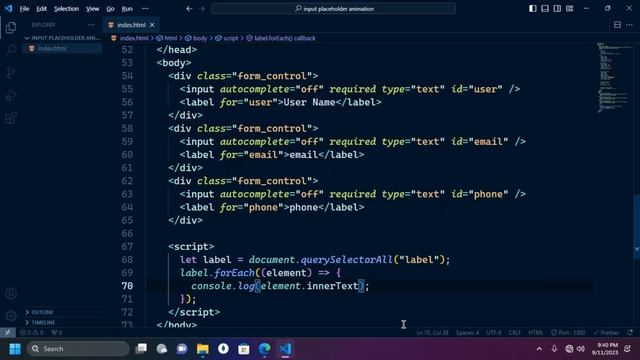This screenshot has width=640, height=360.
Task: Open Microsoft Edge from the taskbar
Action: (x=264, y=349)
